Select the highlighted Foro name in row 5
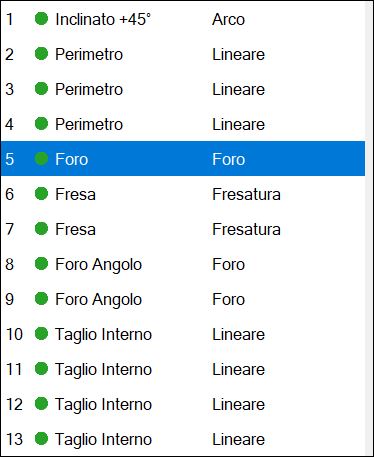This screenshot has width=374, height=457. tap(72, 159)
